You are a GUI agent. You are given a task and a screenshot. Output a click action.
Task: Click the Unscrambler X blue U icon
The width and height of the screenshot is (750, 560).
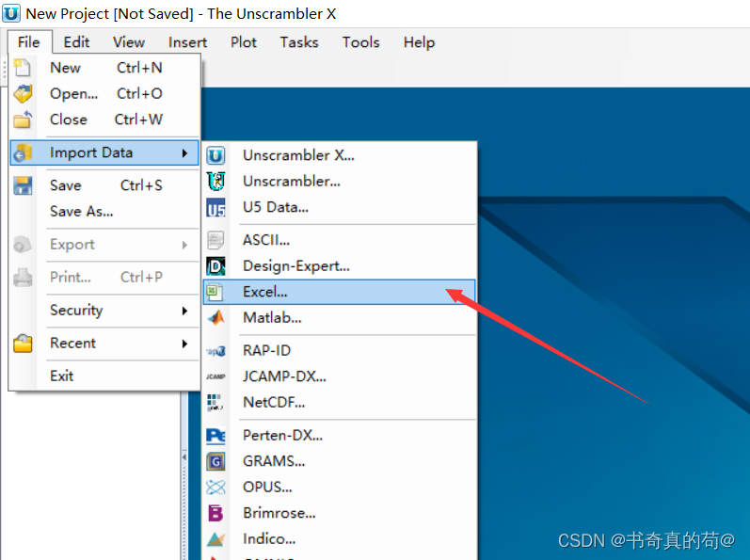pos(215,155)
